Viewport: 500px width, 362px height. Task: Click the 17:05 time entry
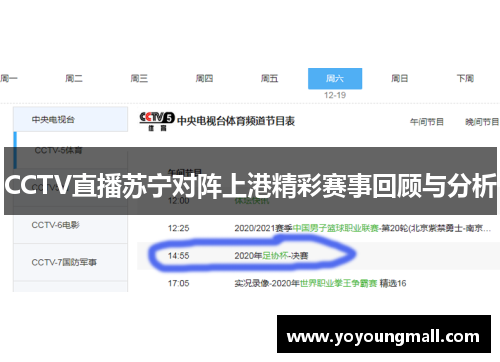coord(179,283)
